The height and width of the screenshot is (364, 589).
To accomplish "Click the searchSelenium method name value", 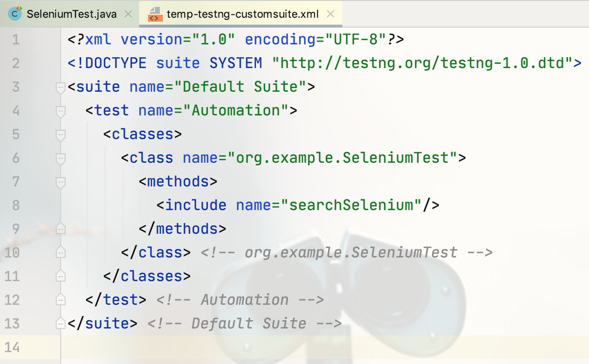I will tap(352, 205).
